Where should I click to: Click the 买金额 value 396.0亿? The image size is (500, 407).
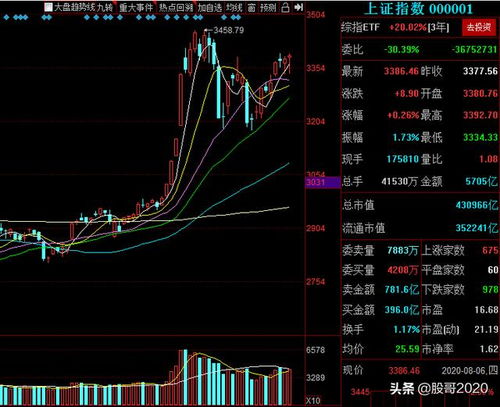pyautogui.click(x=402, y=310)
